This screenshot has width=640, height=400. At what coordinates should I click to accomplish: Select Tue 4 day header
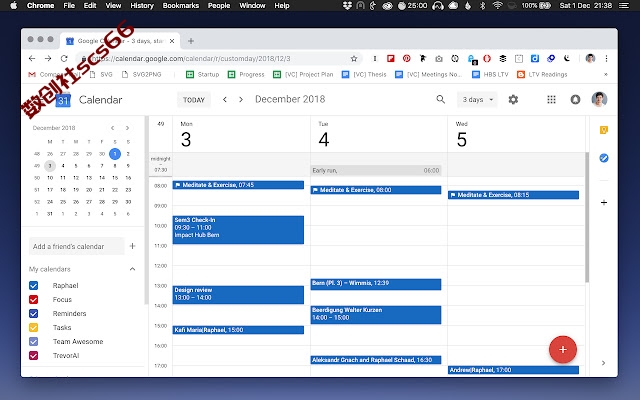324,139
